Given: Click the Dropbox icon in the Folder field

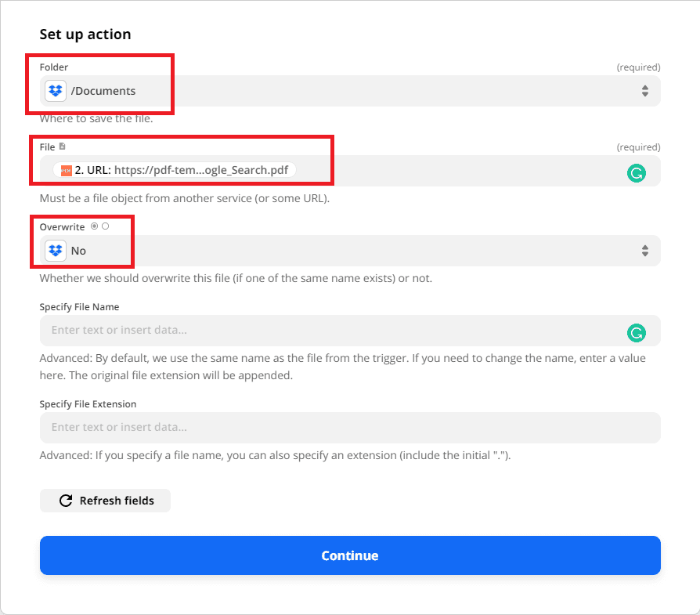Looking at the screenshot, I should [55, 91].
